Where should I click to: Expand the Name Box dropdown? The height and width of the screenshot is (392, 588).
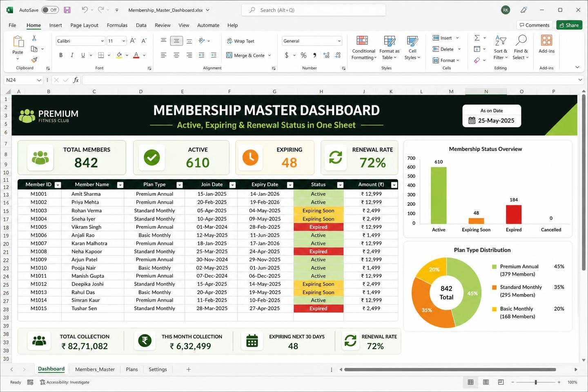click(x=39, y=80)
